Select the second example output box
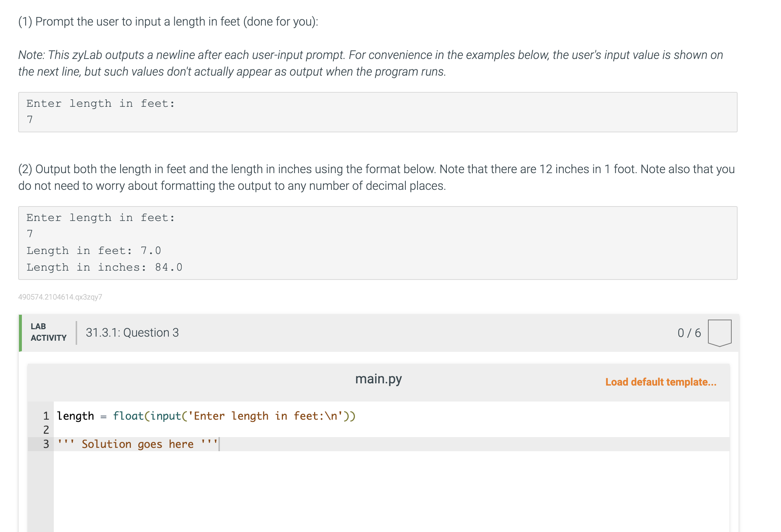 [378, 242]
